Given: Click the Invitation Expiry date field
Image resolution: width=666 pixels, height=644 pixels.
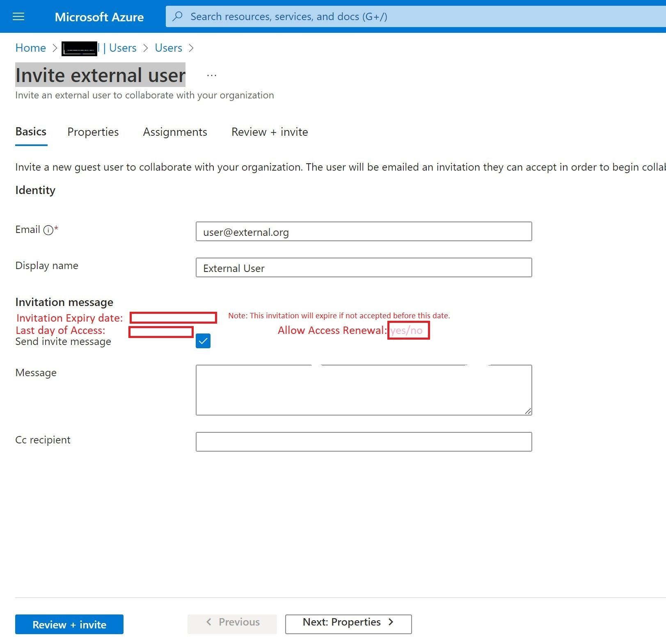Looking at the screenshot, I should (173, 317).
